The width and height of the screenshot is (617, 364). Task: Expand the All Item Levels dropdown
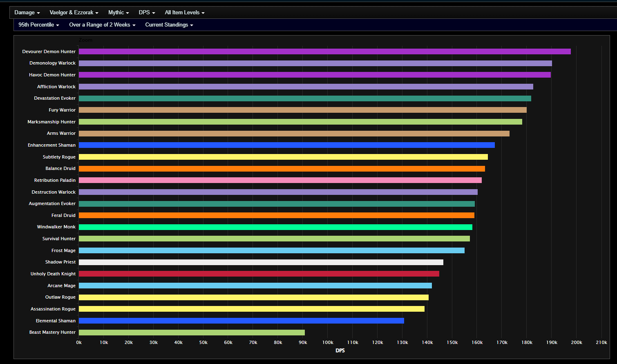[x=185, y=13]
